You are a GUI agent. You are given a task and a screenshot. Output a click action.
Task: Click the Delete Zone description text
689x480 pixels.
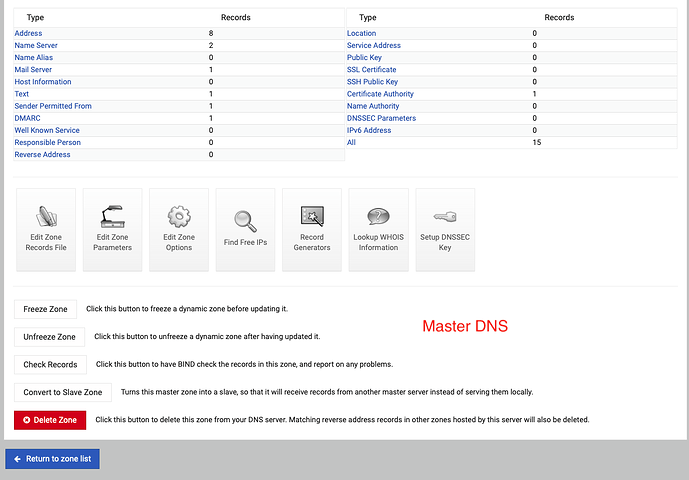pos(342,420)
